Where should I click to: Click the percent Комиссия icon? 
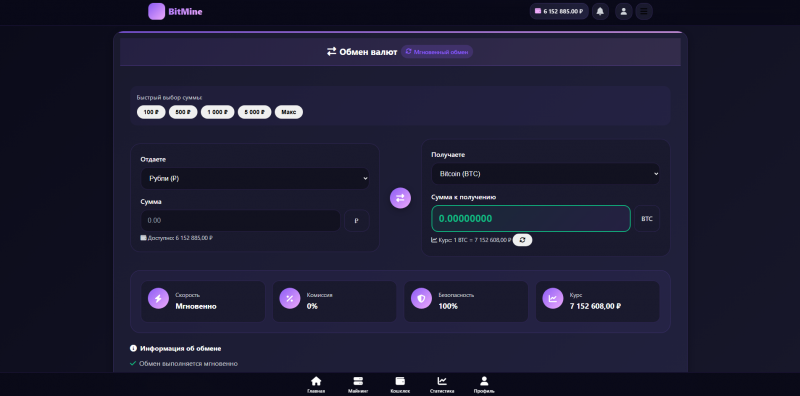(x=290, y=299)
